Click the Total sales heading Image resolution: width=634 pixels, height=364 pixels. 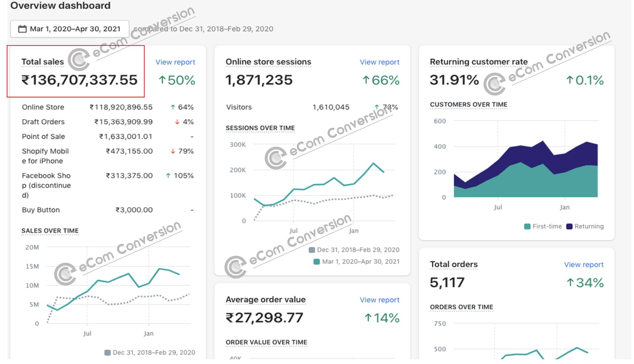pyautogui.click(x=43, y=62)
